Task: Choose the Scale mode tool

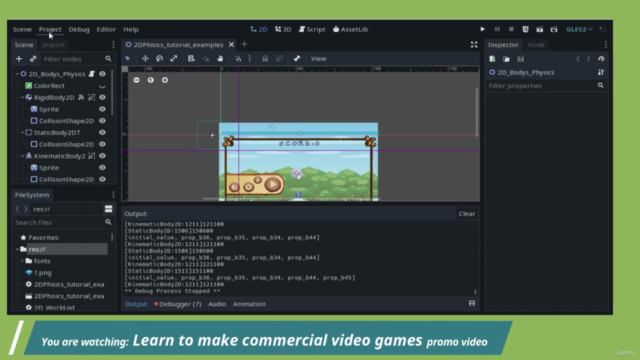Action: pyautogui.click(x=174, y=58)
